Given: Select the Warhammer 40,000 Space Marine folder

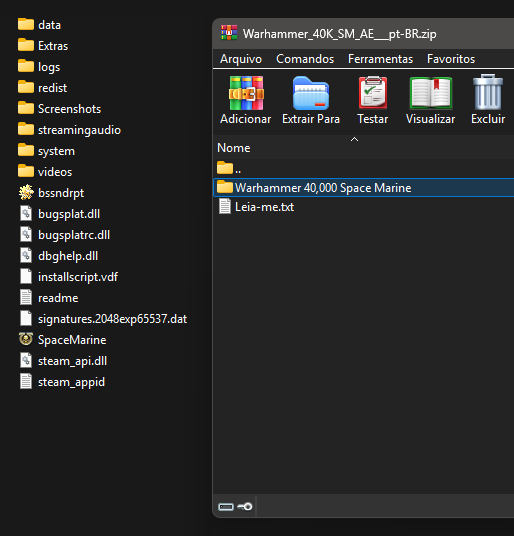Looking at the screenshot, I should (364, 188).
